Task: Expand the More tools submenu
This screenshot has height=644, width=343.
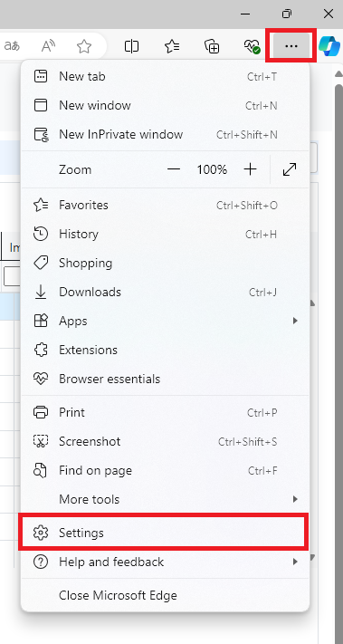Action: click(x=166, y=499)
